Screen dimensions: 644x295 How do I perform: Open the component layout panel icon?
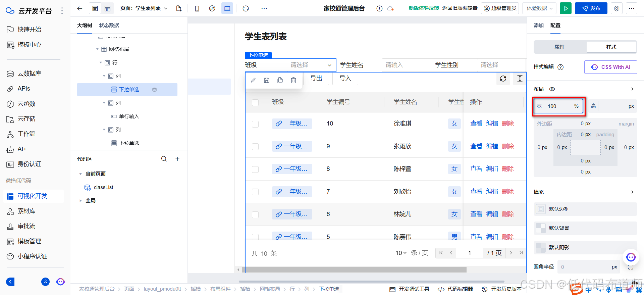coord(107,8)
